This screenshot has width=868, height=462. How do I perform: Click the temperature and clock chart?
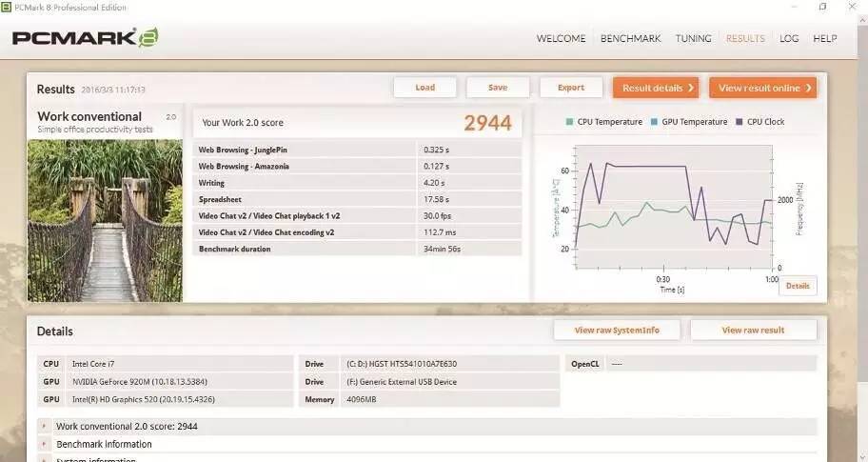674,206
